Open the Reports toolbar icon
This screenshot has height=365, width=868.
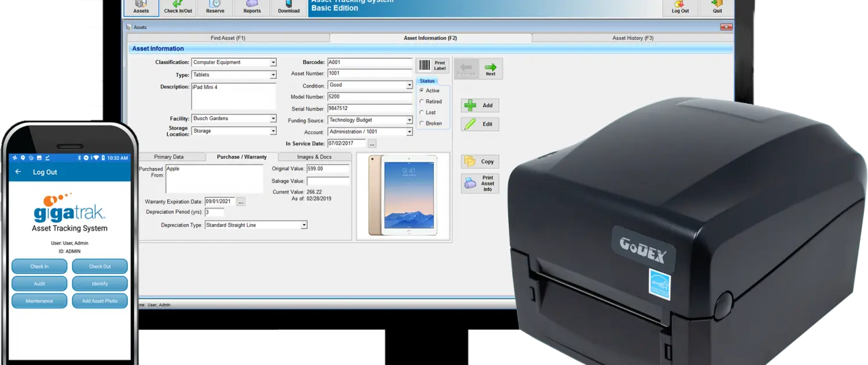click(252, 8)
